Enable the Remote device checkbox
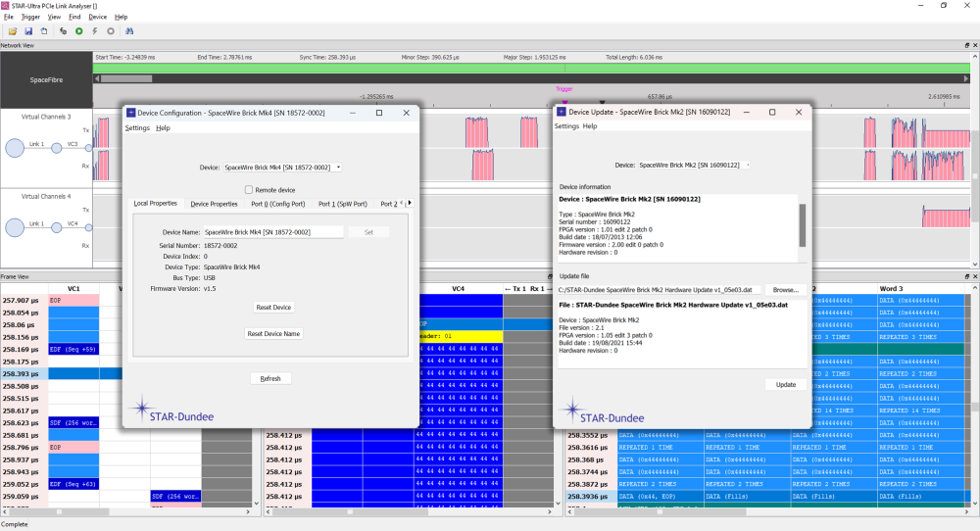Image resolution: width=980 pixels, height=531 pixels. pos(249,189)
